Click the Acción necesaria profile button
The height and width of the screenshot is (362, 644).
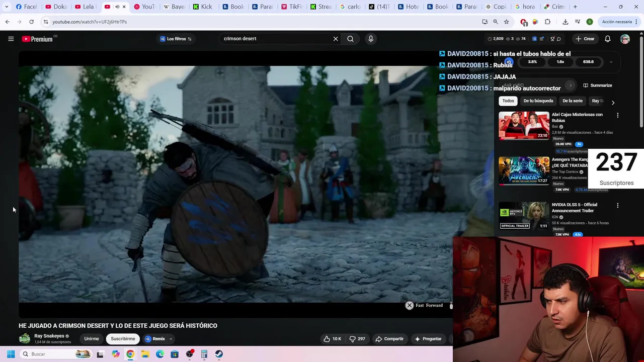tap(616, 22)
